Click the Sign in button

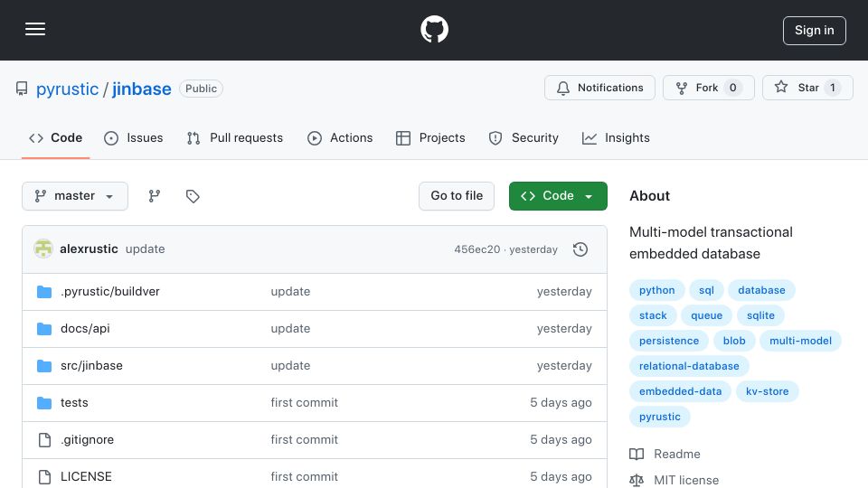[x=815, y=31]
